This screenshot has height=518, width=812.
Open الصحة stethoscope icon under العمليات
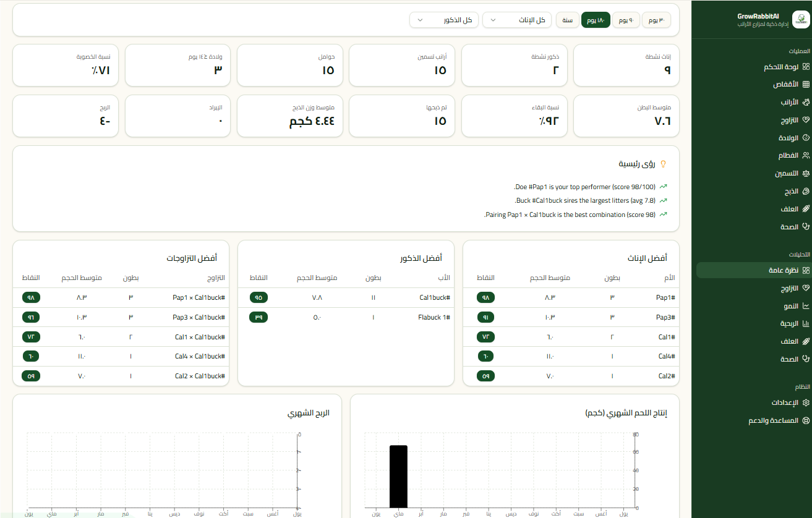[806, 227]
